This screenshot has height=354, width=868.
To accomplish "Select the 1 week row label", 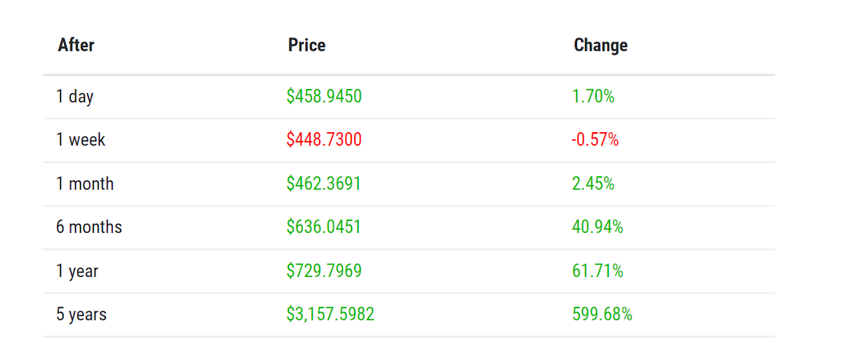I will [81, 140].
